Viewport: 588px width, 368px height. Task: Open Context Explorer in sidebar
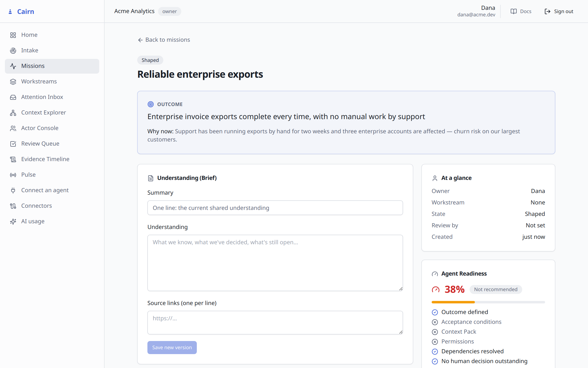(52, 113)
